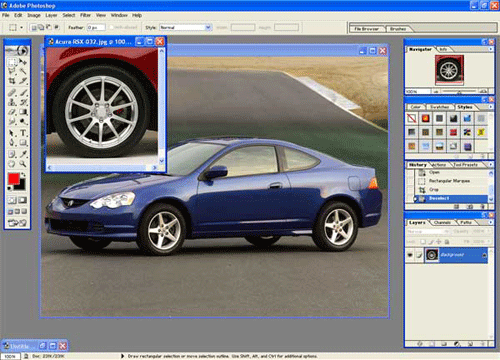The width and height of the screenshot is (500, 360).
Task: Select the History Brush tool
Action: [x=23, y=102]
